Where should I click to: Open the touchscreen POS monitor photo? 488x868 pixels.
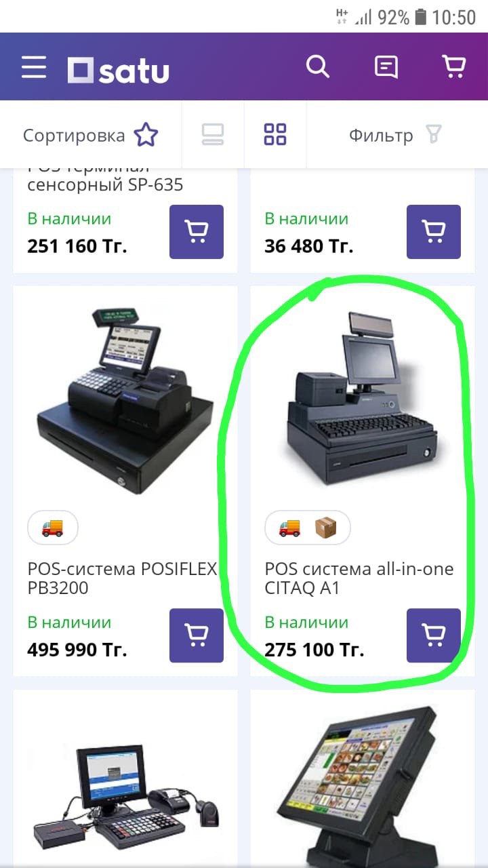363,780
